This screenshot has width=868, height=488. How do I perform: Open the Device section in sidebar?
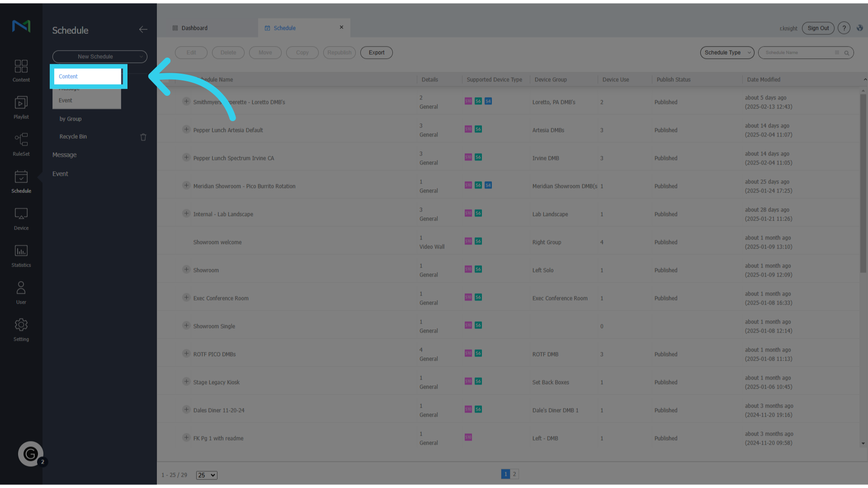[x=21, y=219]
